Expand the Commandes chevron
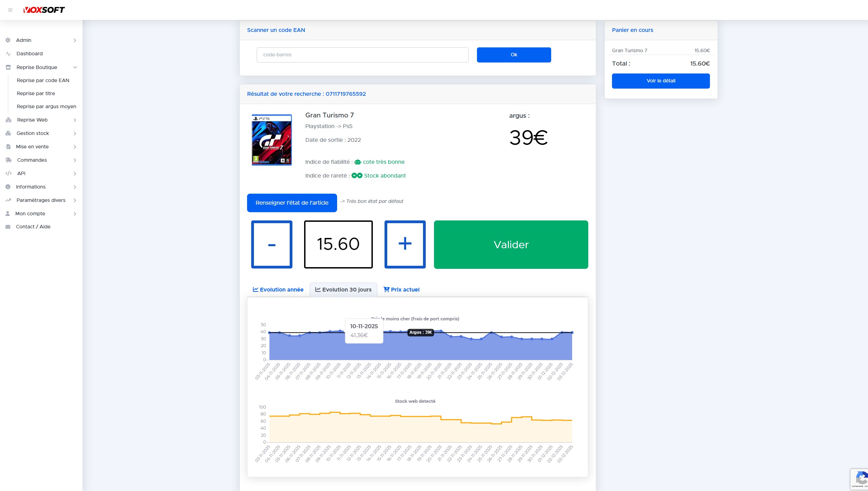The width and height of the screenshot is (868, 491). point(75,160)
